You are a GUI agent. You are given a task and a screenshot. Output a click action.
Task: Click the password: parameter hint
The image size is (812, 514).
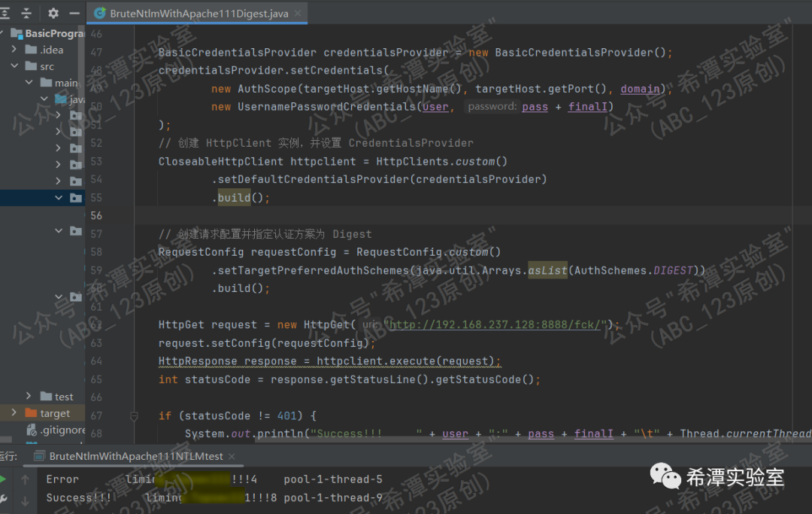click(x=492, y=106)
